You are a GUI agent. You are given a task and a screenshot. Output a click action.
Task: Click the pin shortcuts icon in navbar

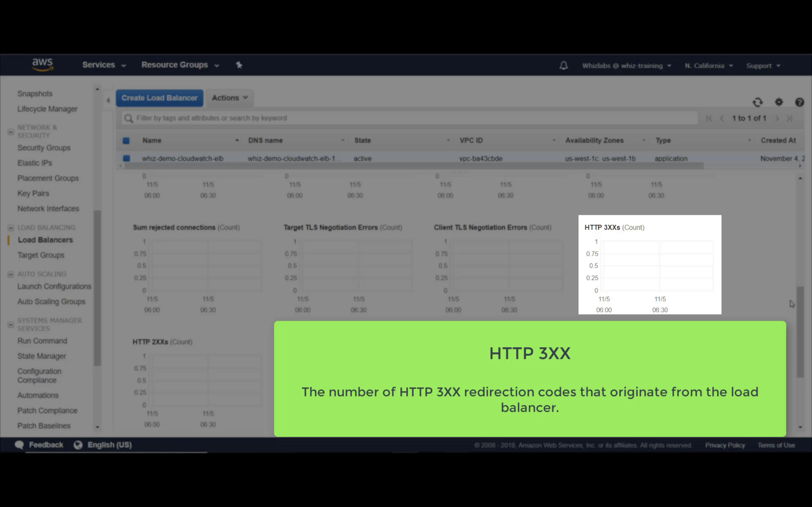[239, 65]
